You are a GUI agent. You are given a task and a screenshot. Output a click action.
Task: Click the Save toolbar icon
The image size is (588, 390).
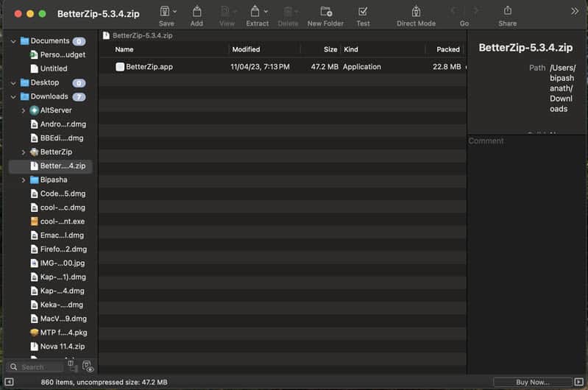(166, 12)
